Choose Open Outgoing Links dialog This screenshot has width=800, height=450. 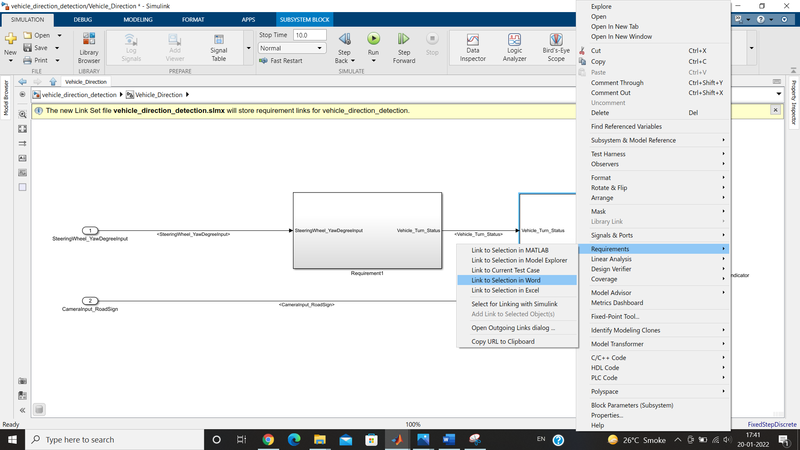coord(517,328)
